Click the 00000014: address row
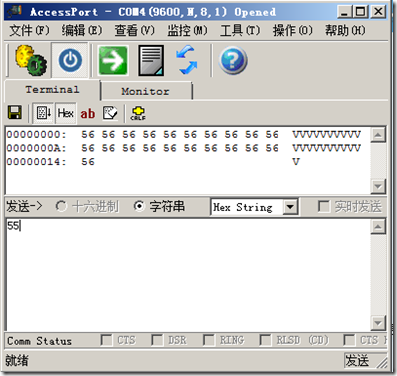The height and width of the screenshot is (376, 397). (x=153, y=162)
